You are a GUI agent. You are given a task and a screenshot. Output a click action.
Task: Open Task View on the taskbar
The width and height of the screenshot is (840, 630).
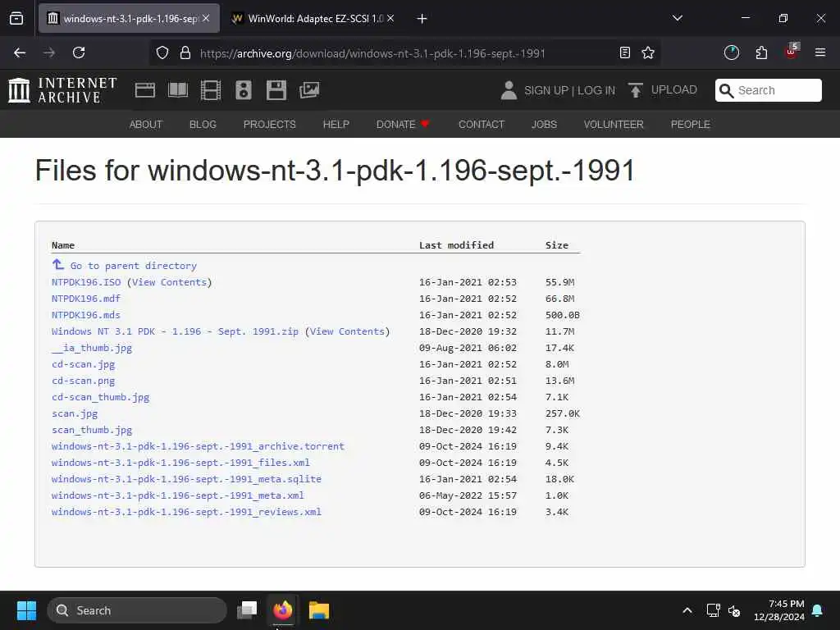[x=247, y=610]
